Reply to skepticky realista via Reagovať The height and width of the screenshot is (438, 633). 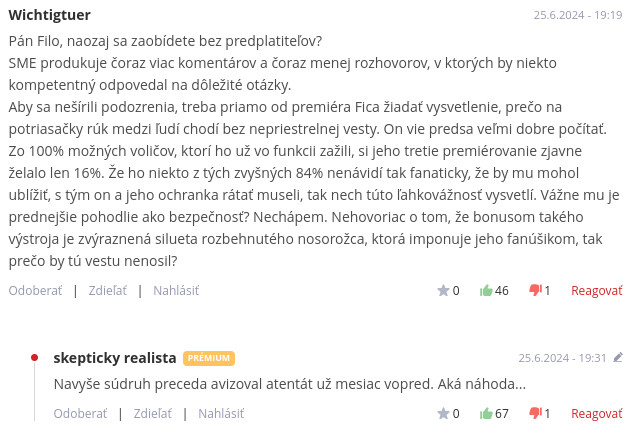pos(596,413)
